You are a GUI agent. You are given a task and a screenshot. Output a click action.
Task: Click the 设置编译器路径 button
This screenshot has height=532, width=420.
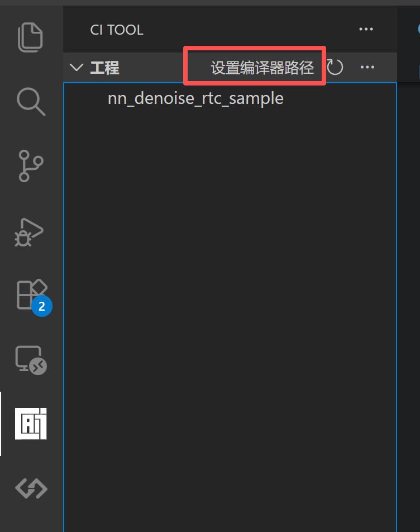(262, 68)
